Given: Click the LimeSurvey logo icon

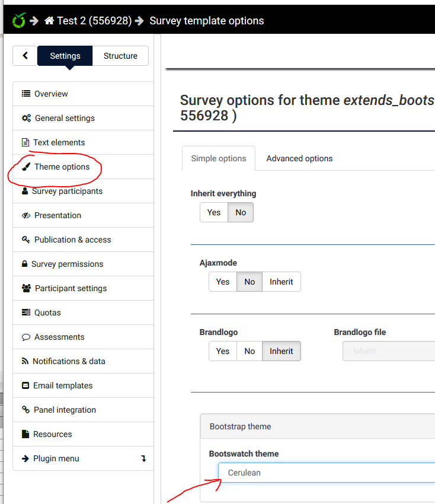Looking at the screenshot, I should coord(19,21).
